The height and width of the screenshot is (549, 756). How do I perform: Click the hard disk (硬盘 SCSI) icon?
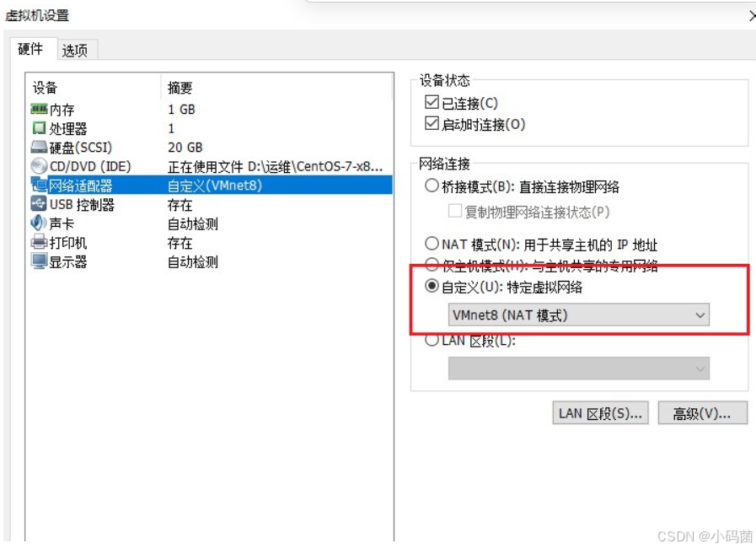(39, 147)
